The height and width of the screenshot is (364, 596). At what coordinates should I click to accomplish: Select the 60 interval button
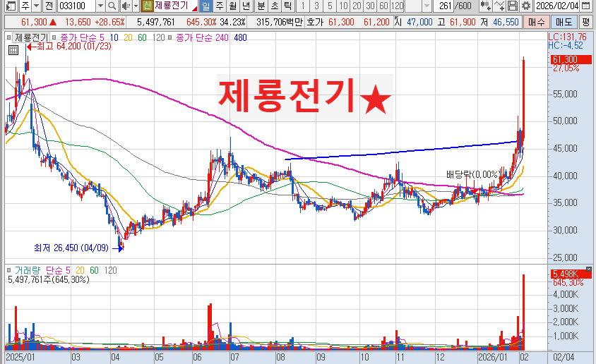click(383, 6)
